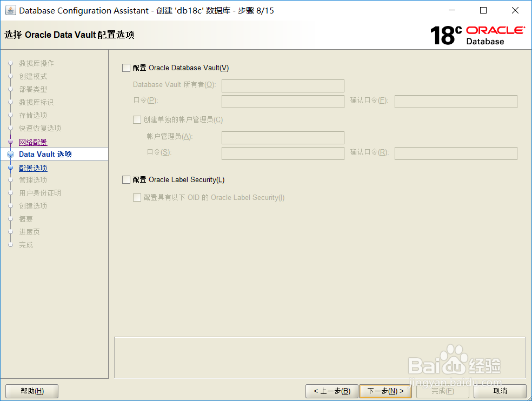Open the 配置选项 step link
The height and width of the screenshot is (401, 532).
pos(33,167)
